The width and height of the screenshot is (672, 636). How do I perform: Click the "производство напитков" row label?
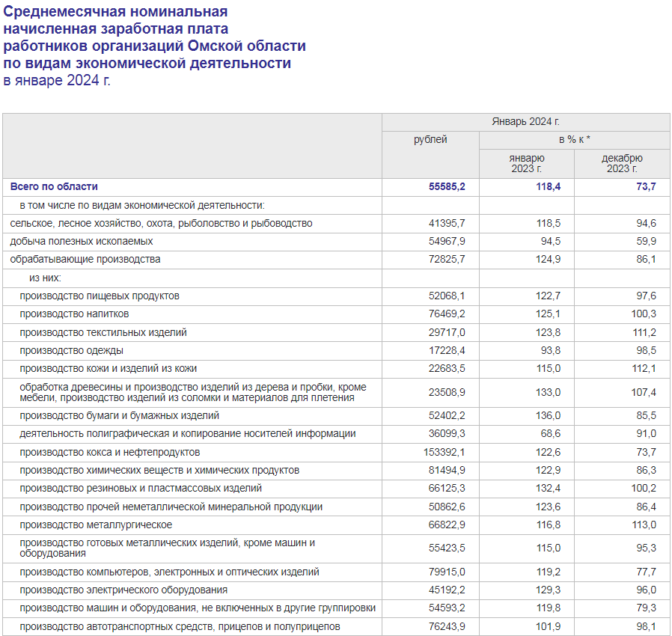tap(74, 314)
